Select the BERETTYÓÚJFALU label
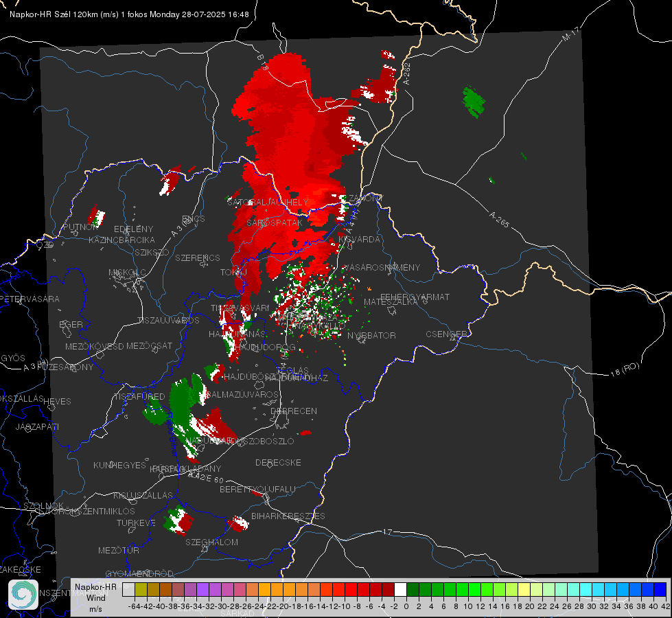672x618 pixels. click(257, 489)
